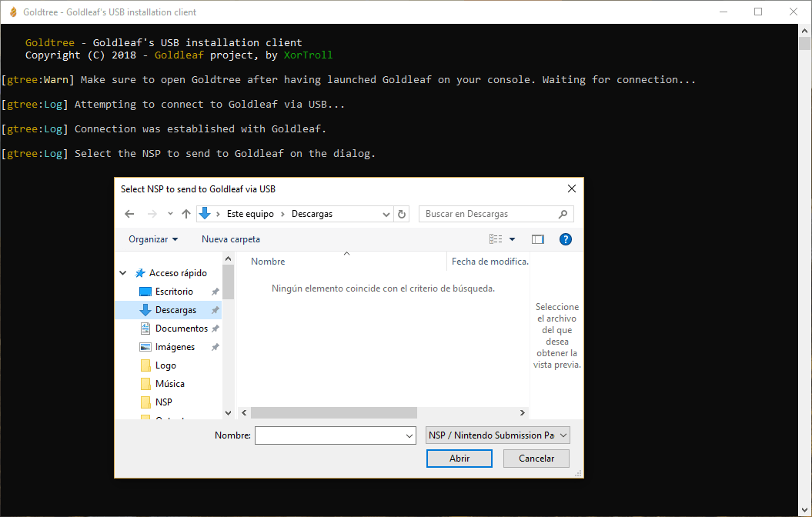The height and width of the screenshot is (517, 812).
Task: Select the NSP folder in sidebar
Action: 164,402
